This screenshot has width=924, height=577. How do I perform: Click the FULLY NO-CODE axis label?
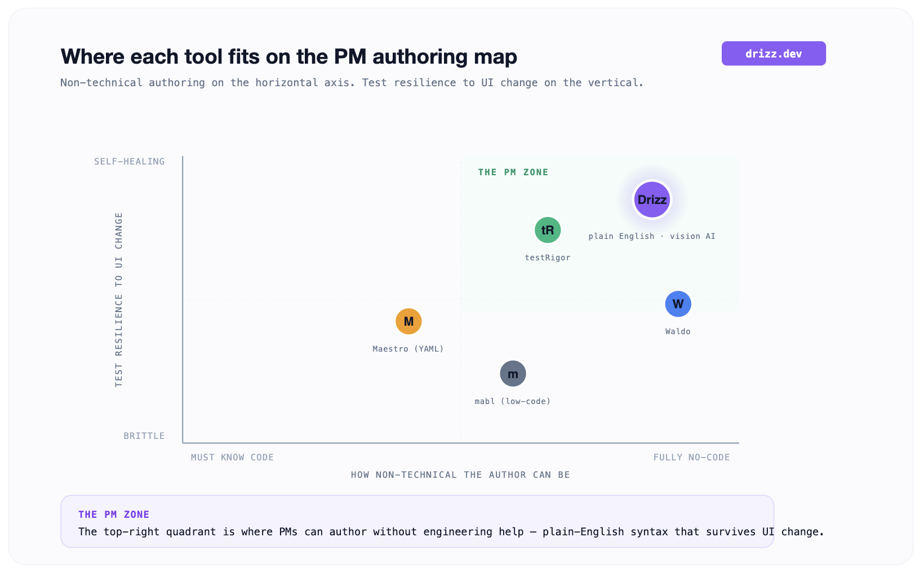pyautogui.click(x=691, y=457)
